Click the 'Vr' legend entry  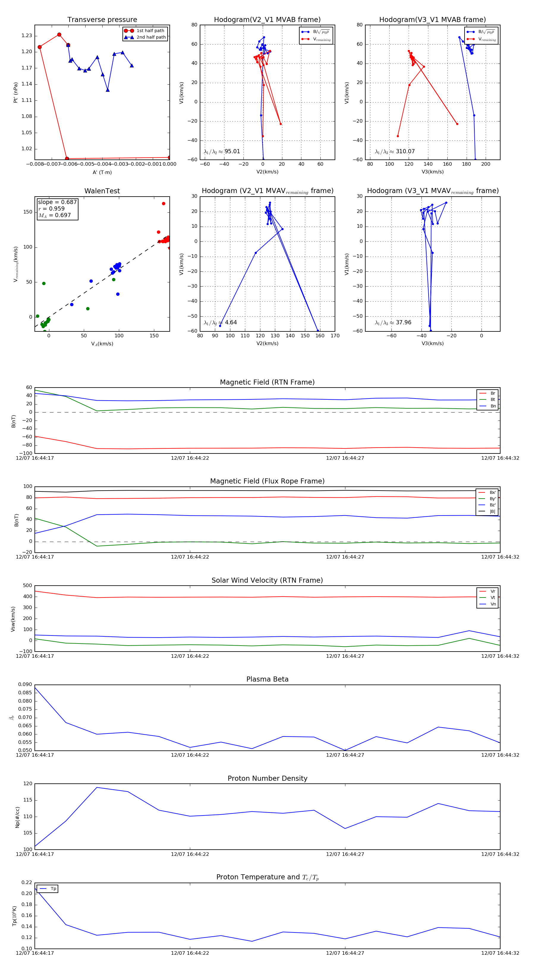coord(487,591)
